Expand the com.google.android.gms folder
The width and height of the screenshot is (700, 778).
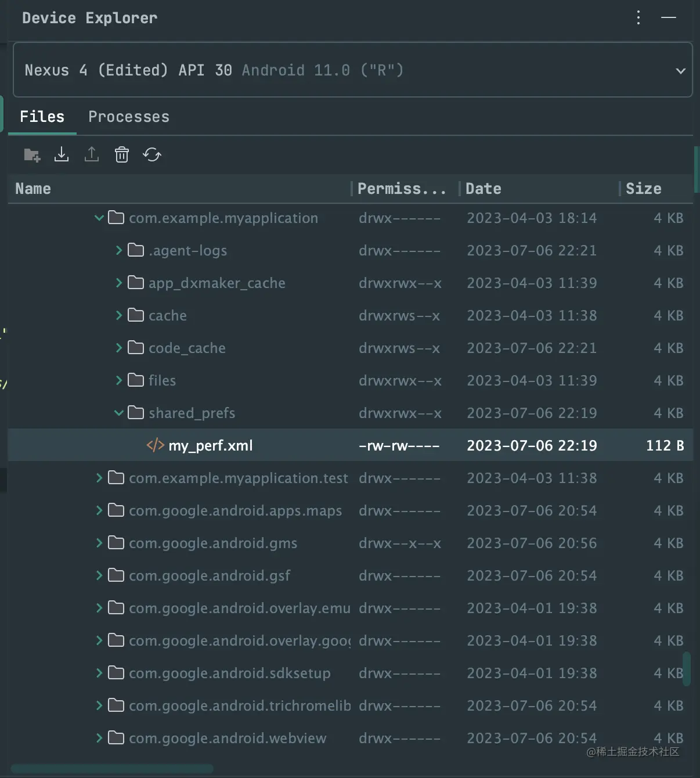coord(99,543)
